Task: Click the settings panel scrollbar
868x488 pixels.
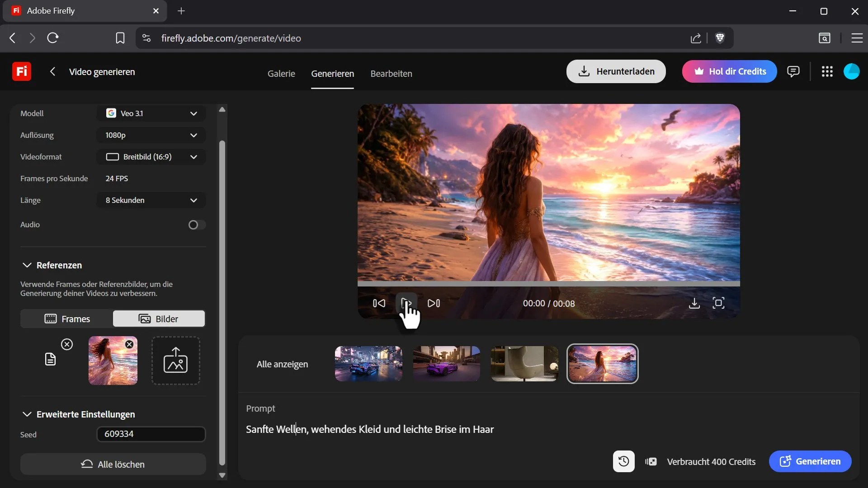Action: tap(222, 303)
